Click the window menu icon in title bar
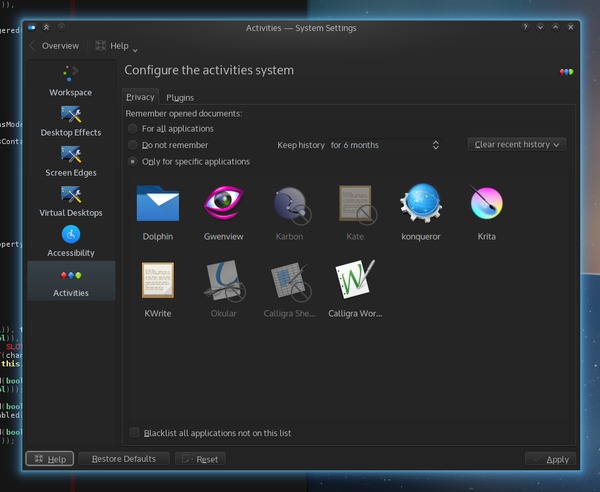 (32, 28)
